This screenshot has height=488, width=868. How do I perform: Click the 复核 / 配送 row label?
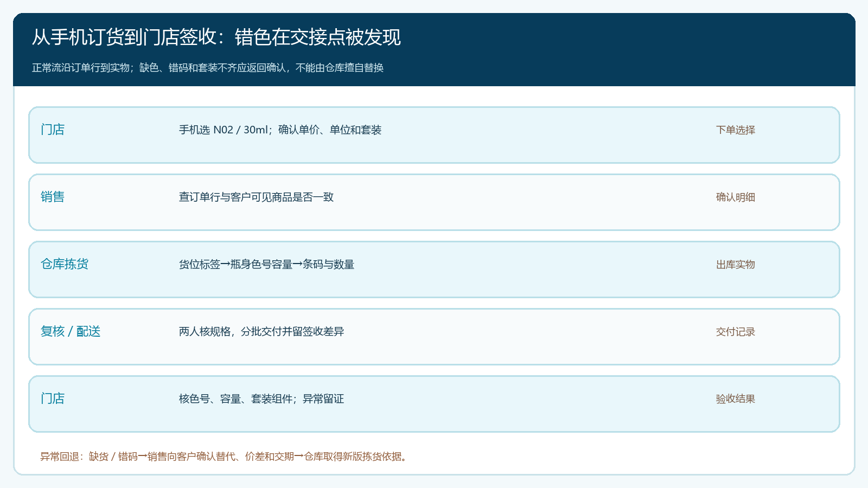(71, 331)
